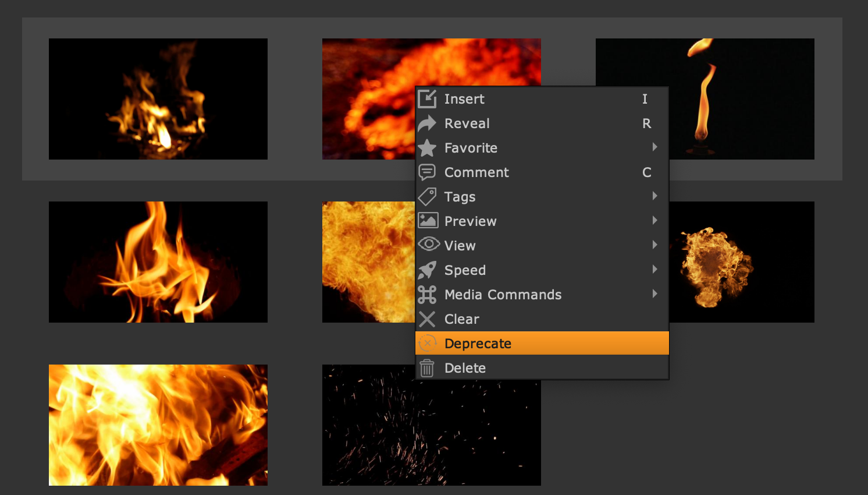Click the Delete trash can icon
The width and height of the screenshot is (868, 495).
[x=427, y=368]
